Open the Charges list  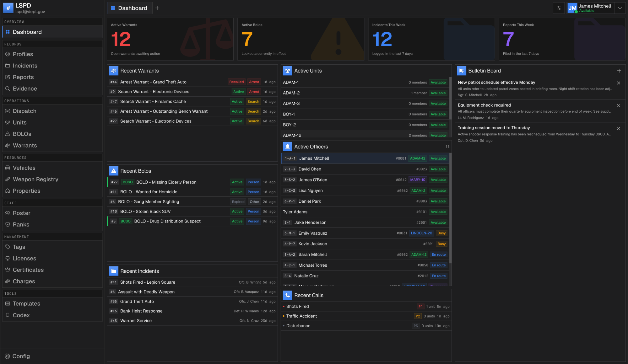click(52, 281)
